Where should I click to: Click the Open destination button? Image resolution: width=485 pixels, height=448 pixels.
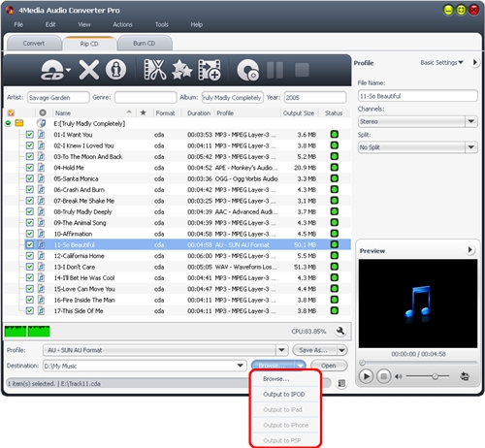(329, 366)
